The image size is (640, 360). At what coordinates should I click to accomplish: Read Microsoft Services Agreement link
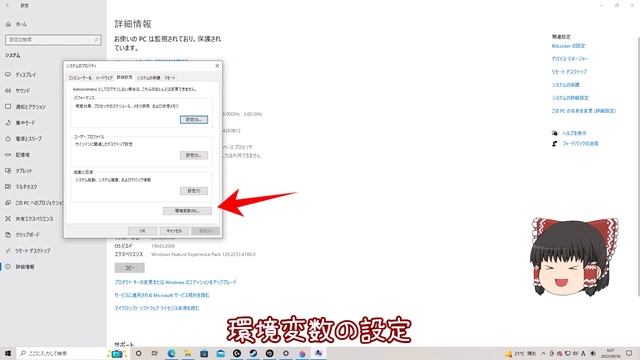coord(162,295)
